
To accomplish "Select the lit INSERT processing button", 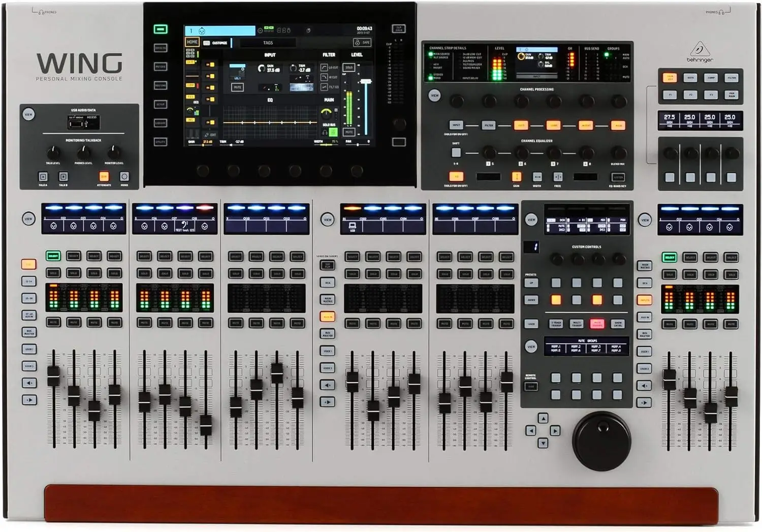I will (586, 125).
